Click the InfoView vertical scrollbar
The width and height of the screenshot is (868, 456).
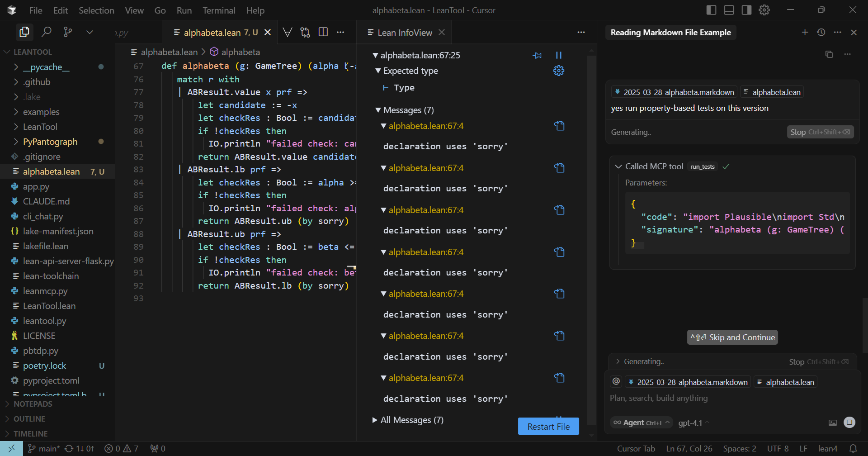[x=591, y=240]
